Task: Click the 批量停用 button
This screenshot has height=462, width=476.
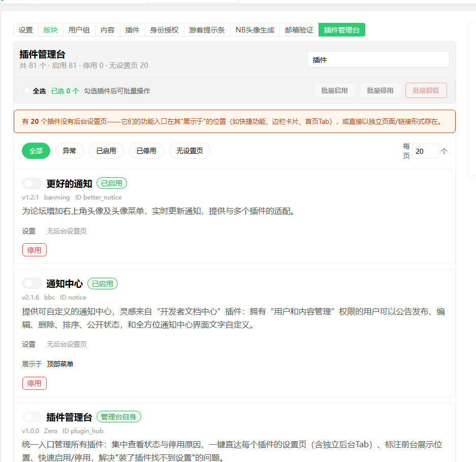Action: [x=380, y=90]
